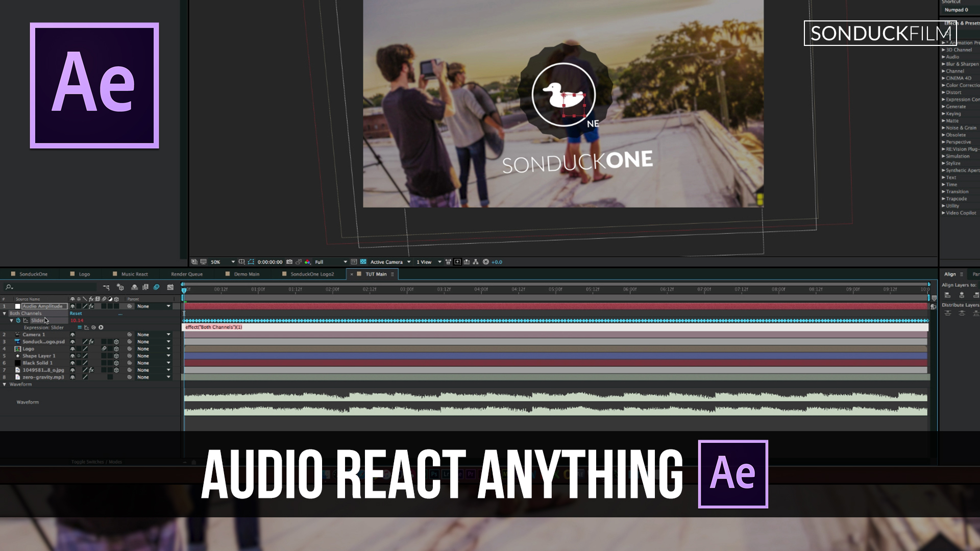
Task: Open the Graph Editor in the timeline
Action: tap(170, 287)
